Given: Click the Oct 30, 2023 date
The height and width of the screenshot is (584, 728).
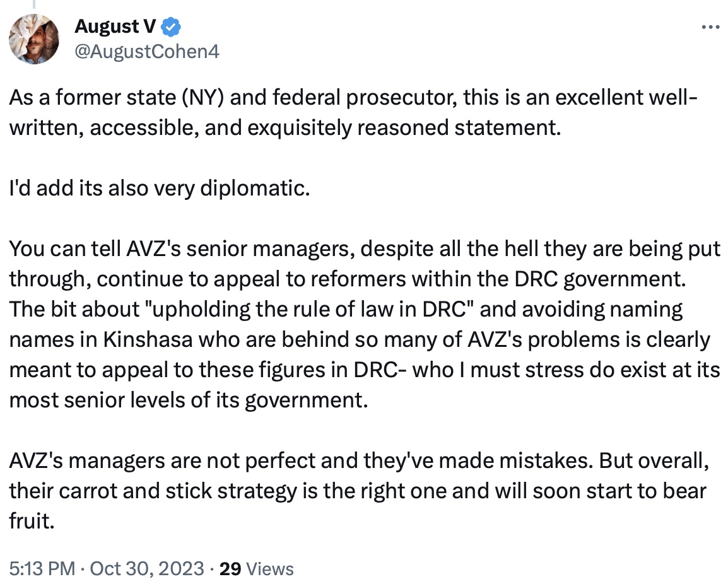Looking at the screenshot, I should click(147, 568).
